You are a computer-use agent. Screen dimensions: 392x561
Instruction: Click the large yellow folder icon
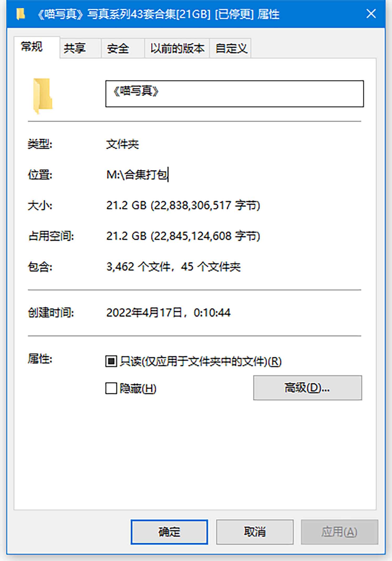[x=43, y=96]
